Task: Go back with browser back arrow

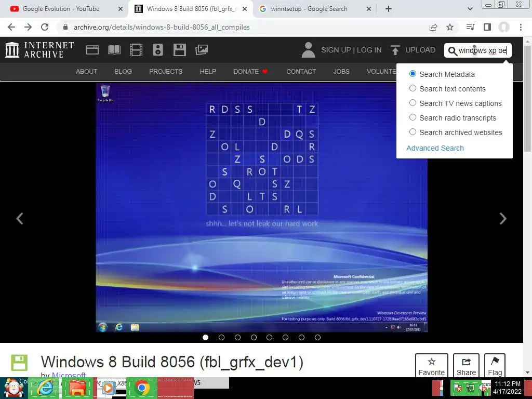Action: 11,27
